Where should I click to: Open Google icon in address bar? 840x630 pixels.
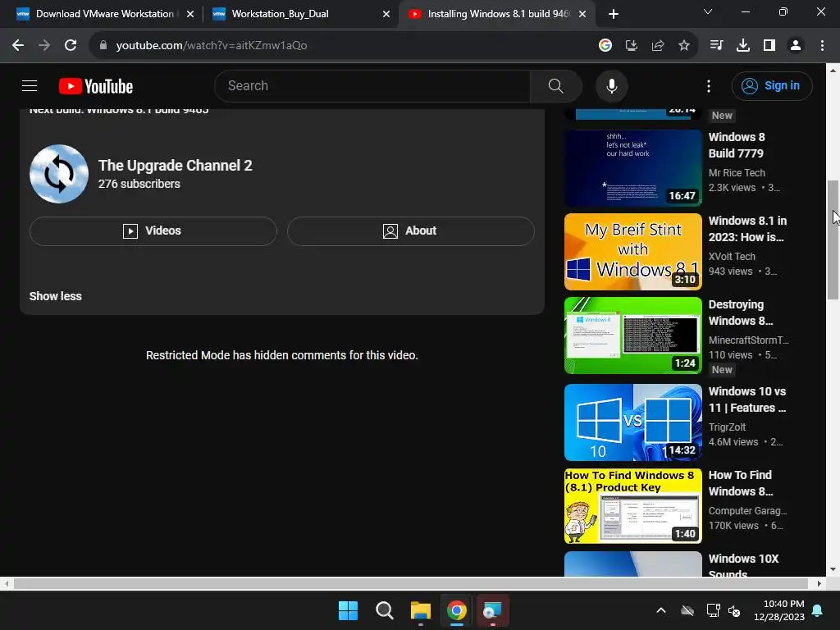(605, 46)
